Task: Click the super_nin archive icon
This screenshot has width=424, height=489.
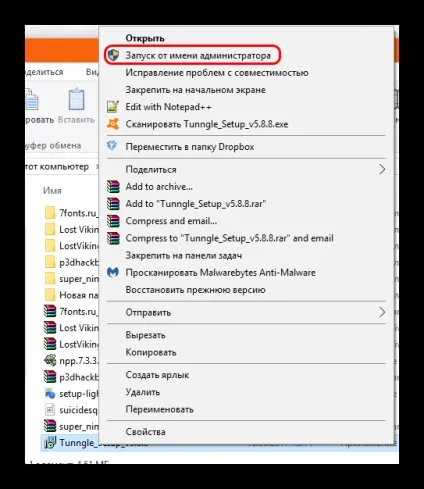Action: point(50,426)
